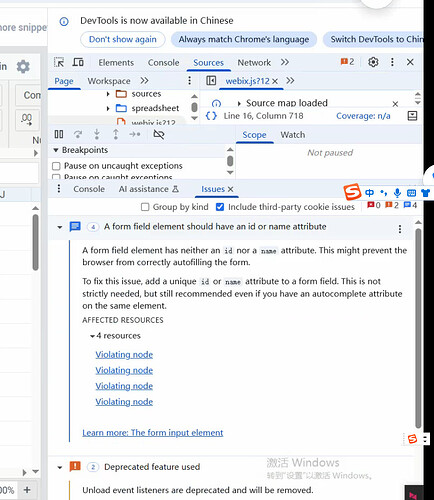The width and height of the screenshot is (434, 500).
Task: Enable Group by kind checkbox
Action: tap(145, 207)
